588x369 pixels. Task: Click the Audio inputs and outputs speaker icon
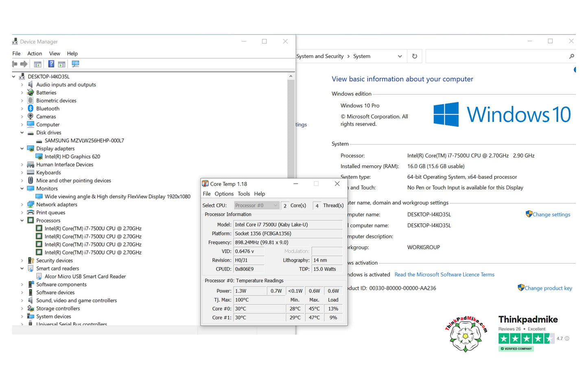(x=31, y=85)
